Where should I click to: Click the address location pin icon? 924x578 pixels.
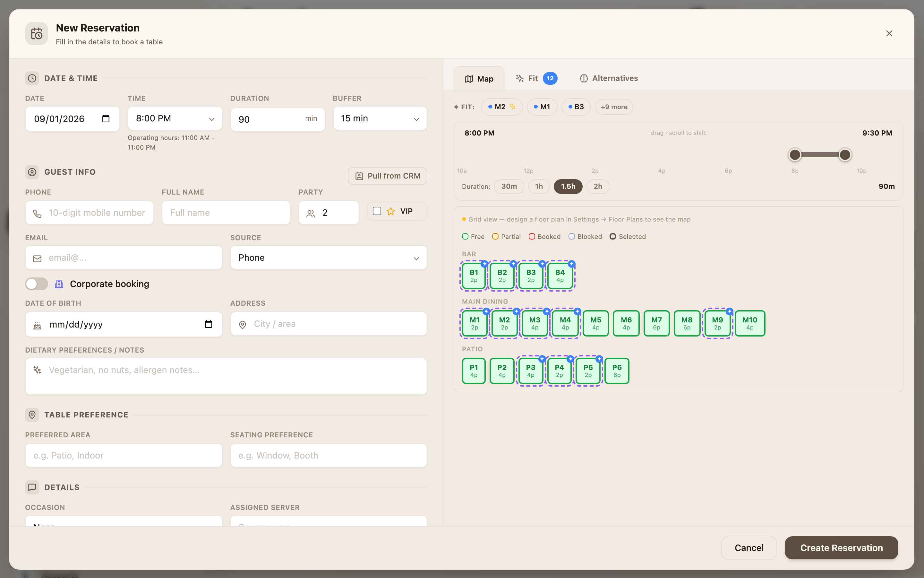(243, 325)
